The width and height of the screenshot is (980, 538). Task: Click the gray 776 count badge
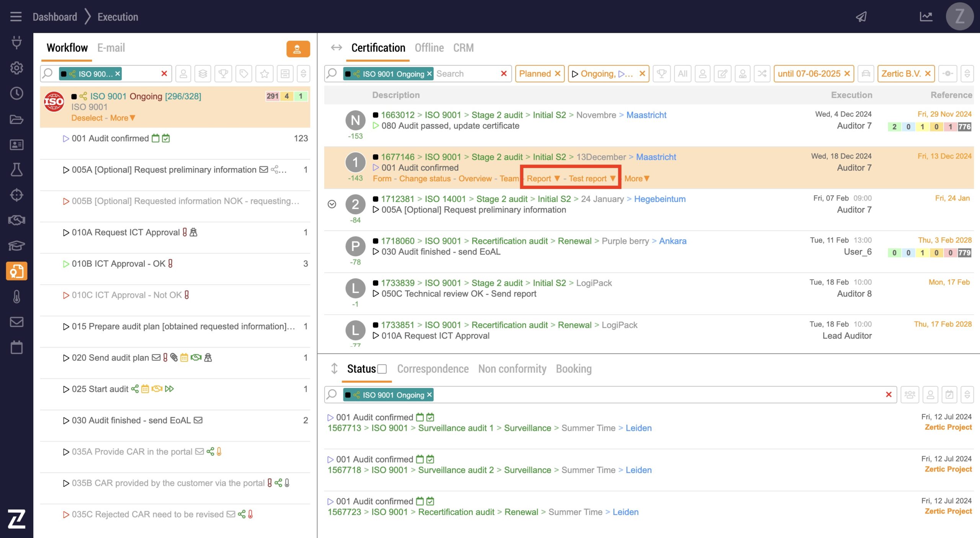(964, 127)
